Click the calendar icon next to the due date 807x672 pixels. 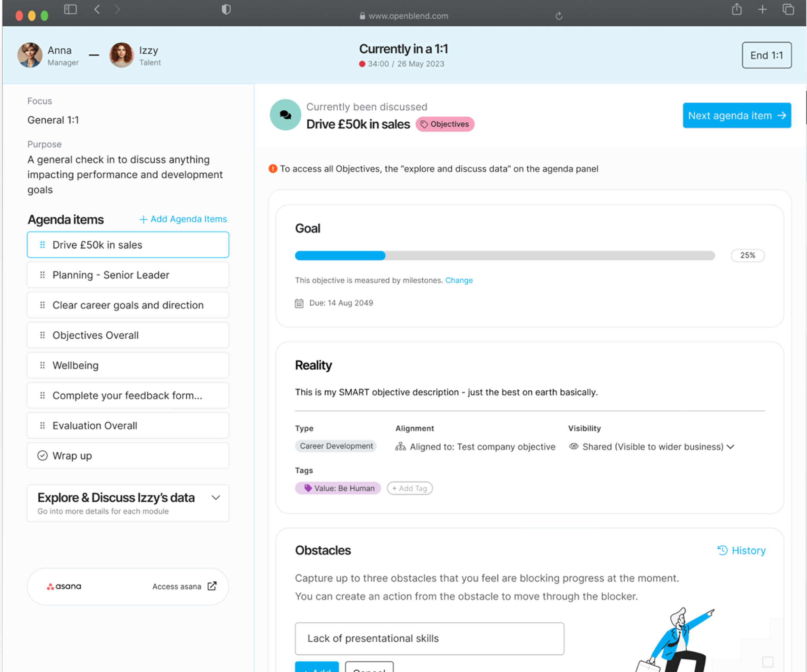(x=299, y=303)
